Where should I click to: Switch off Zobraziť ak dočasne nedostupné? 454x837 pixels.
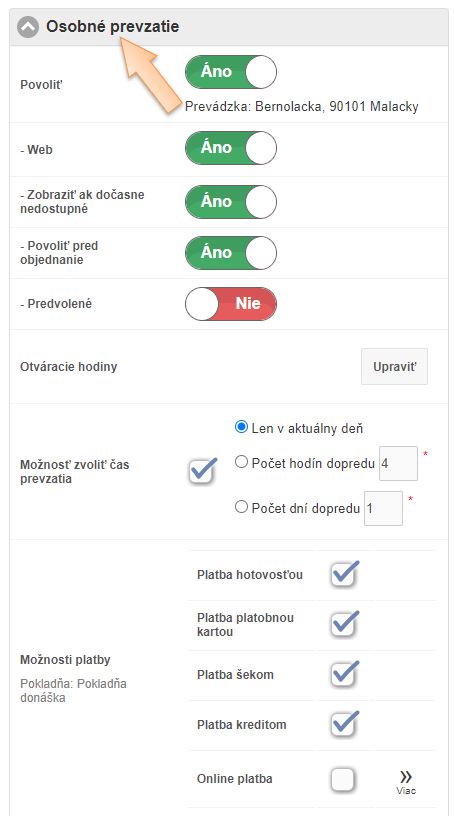[231, 202]
